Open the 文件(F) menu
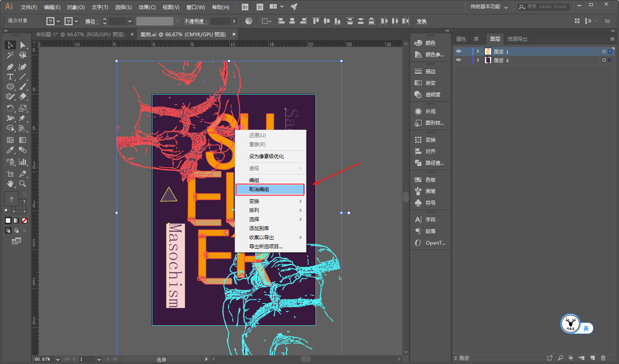The width and height of the screenshot is (619, 364). click(x=29, y=7)
